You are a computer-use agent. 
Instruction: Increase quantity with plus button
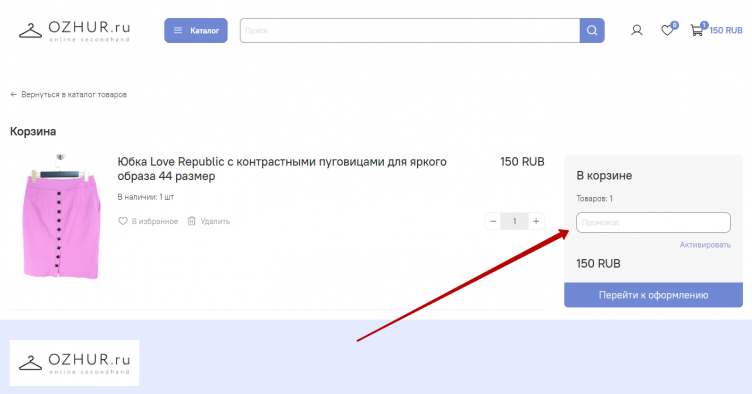(x=536, y=221)
